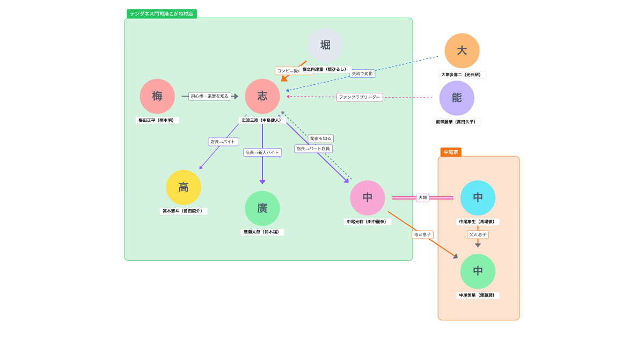
Task: Click the cyan 中 node for 中尾康生
Action: [x=478, y=198]
